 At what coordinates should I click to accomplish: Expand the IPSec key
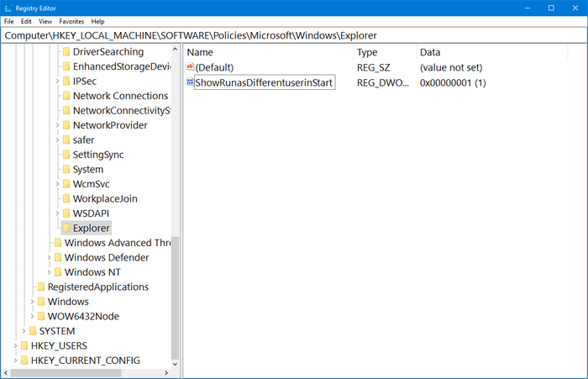57,81
